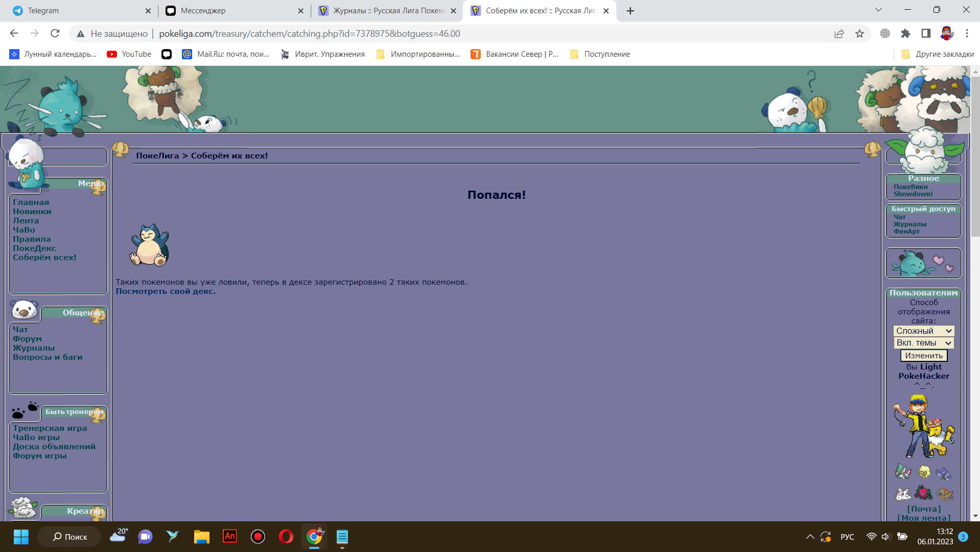Go back to the previous page
The width and height of the screenshot is (980, 552).
(14, 34)
